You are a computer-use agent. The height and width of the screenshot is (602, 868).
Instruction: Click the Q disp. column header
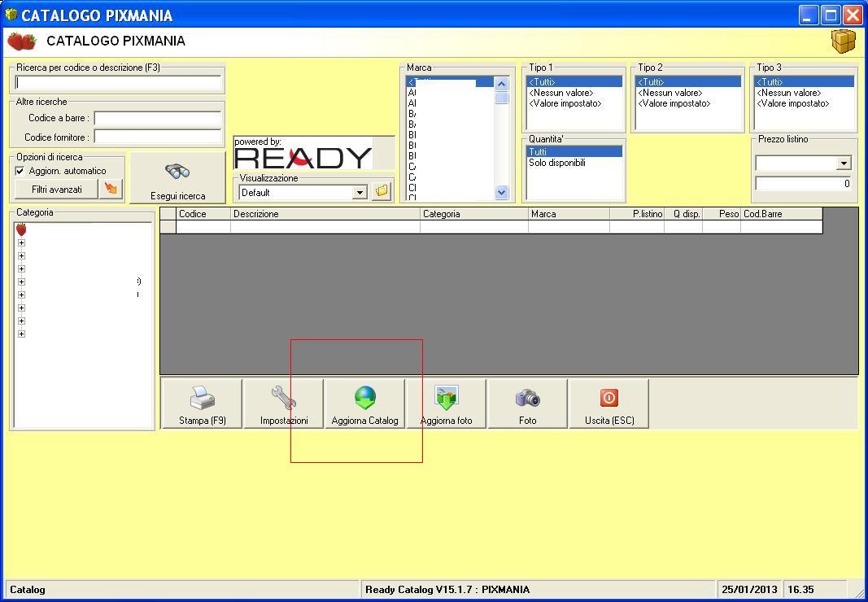(x=683, y=214)
